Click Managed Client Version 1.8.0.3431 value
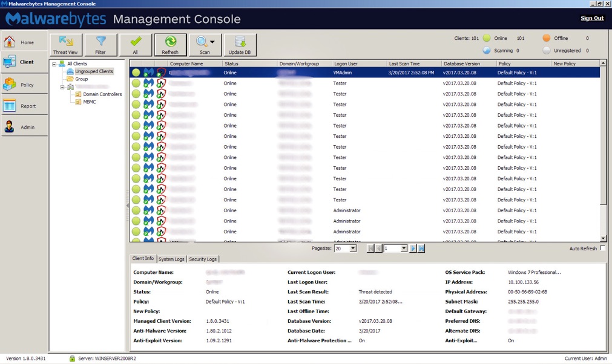The height and width of the screenshot is (364, 612). (217, 321)
